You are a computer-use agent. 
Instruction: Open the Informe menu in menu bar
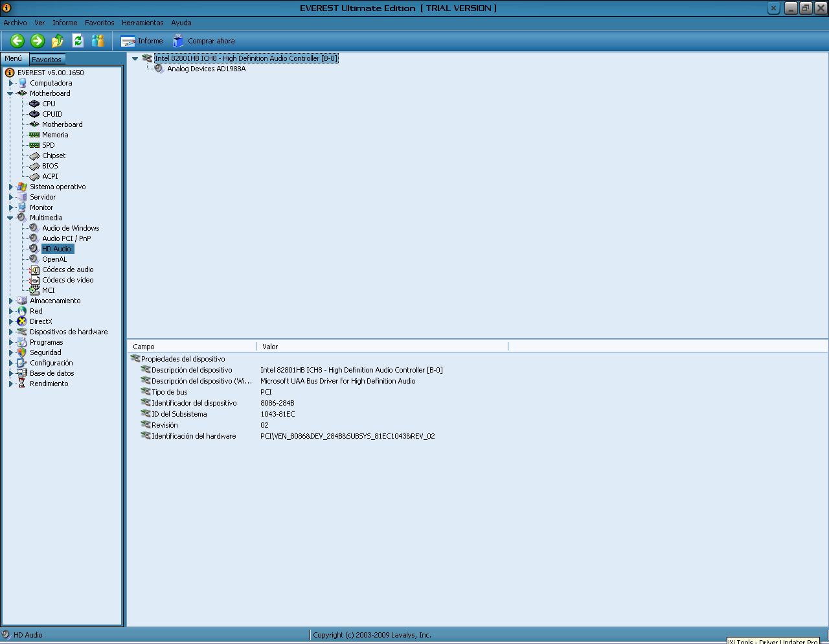pos(65,23)
